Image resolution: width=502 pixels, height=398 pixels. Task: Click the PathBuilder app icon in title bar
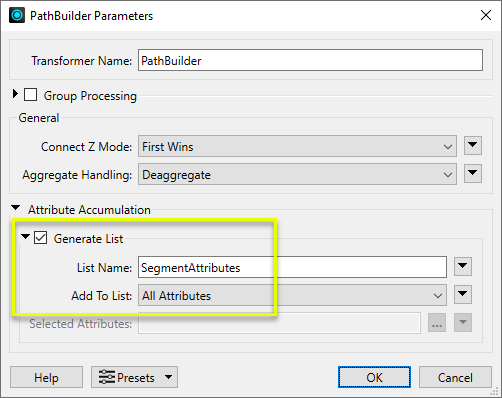coord(17,15)
